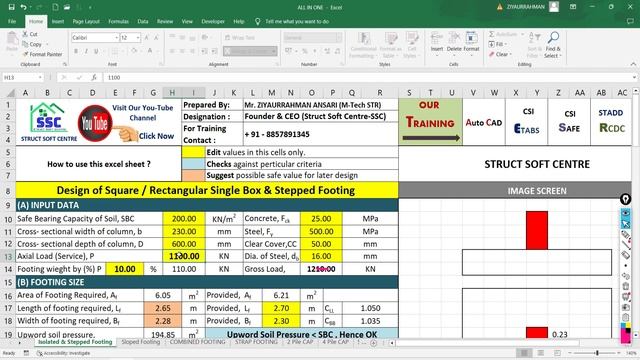The width and height of the screenshot is (640, 360).
Task: Open the File menu
Action: point(12,21)
